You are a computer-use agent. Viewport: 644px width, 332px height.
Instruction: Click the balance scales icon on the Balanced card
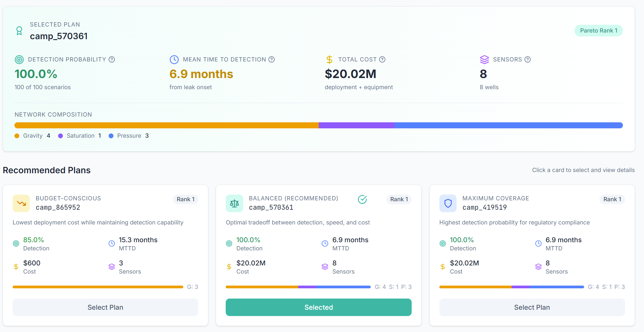234,203
